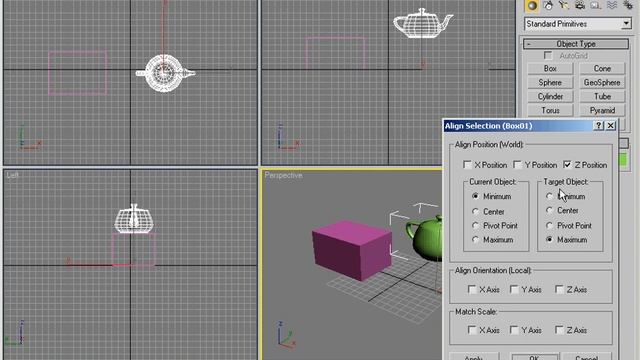This screenshot has height=360, width=640.
Task: Select the Helpers category icon
Action: tap(596, 5)
